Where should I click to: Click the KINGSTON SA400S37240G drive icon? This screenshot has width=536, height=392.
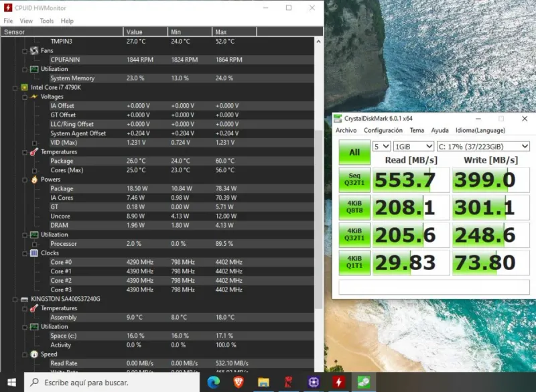tap(24, 299)
